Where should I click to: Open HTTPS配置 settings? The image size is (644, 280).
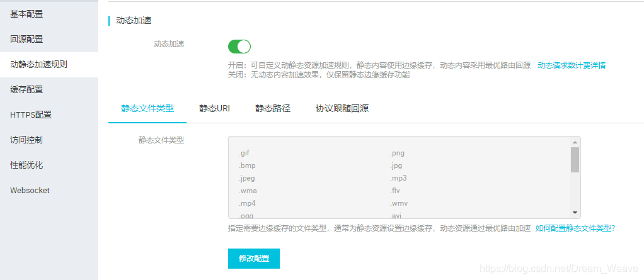click(31, 115)
